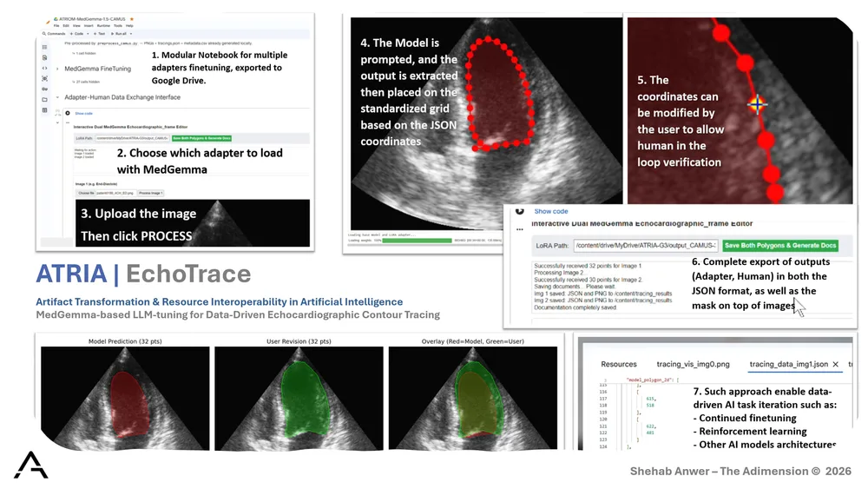Click the 'Image 1 (e.g. End-Diastole)' label
Screen dimensions: 868x489
(95, 184)
